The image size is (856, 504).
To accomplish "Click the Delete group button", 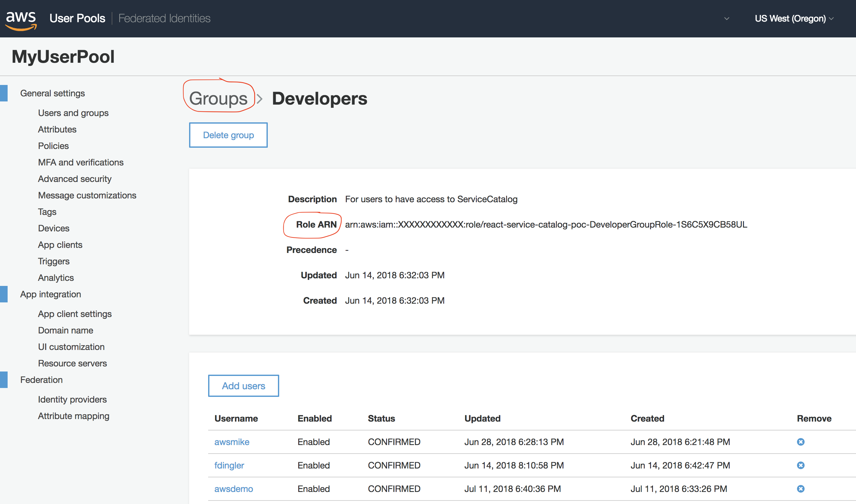I will point(228,135).
